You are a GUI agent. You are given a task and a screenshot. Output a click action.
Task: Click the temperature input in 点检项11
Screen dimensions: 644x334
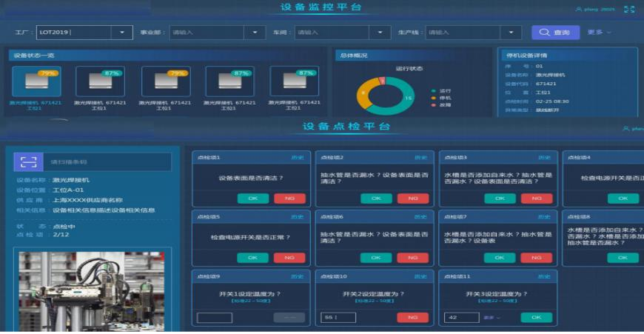[461, 318]
